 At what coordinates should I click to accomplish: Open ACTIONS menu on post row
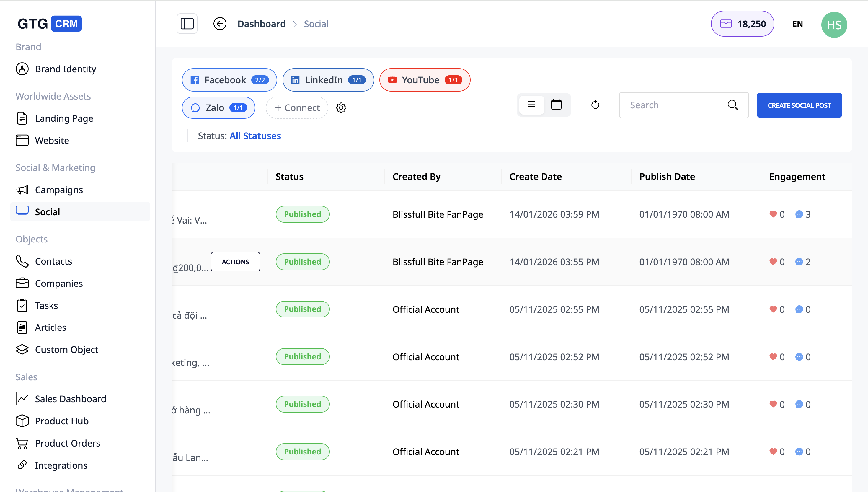click(235, 262)
